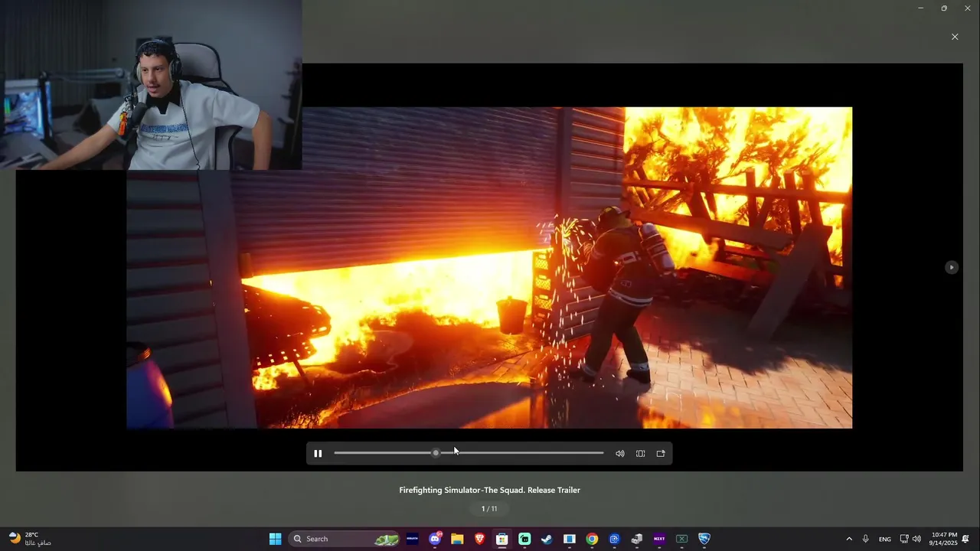980x551 pixels.
Task: Click the Firefighting Simulator trailer title
Action: (x=489, y=490)
